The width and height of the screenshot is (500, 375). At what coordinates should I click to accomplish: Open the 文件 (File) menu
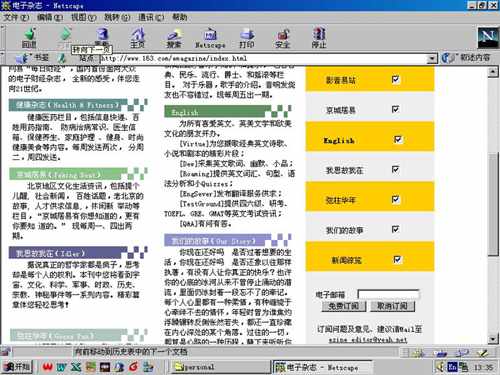click(x=16, y=17)
